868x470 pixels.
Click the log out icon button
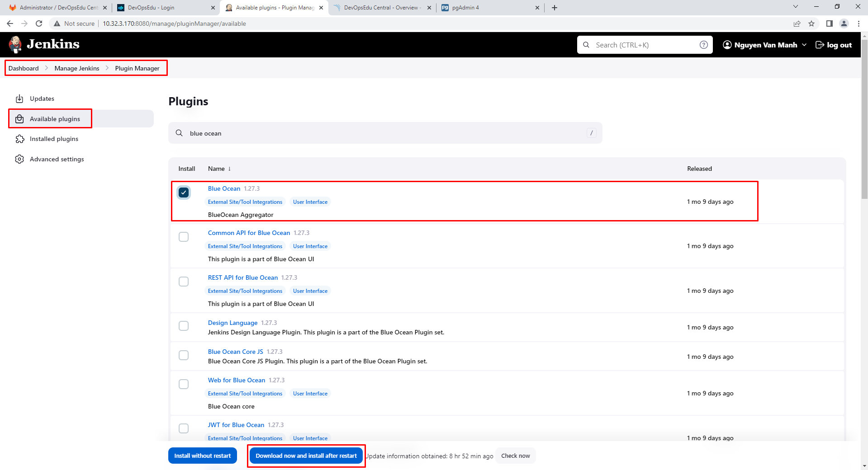tap(833, 45)
